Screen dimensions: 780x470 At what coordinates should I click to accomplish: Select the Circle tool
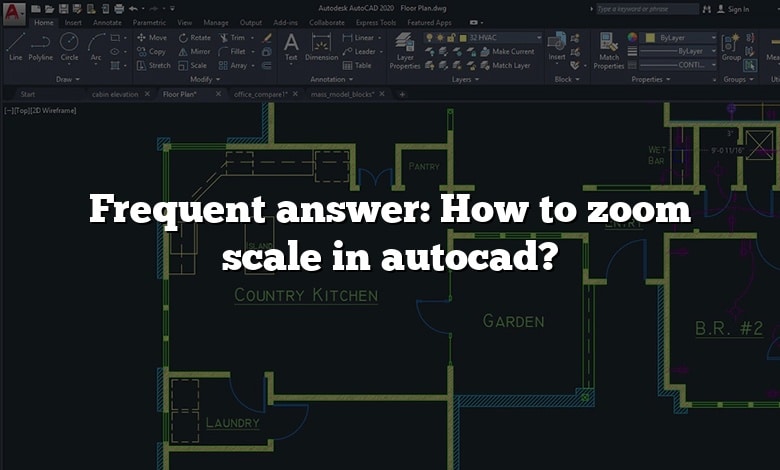(x=69, y=46)
